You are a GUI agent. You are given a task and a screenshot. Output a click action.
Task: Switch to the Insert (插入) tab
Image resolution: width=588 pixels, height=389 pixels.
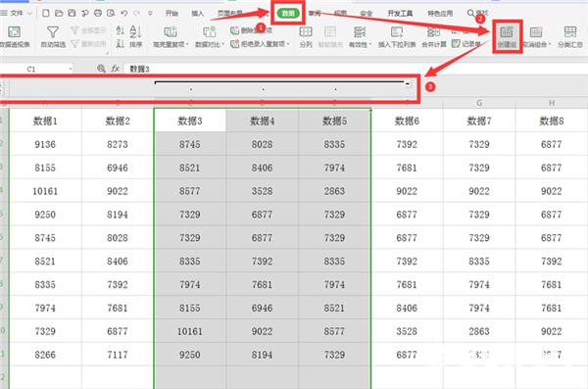(197, 14)
